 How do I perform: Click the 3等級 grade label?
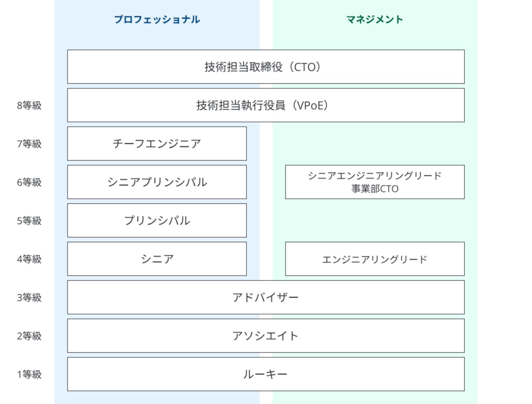click(29, 298)
